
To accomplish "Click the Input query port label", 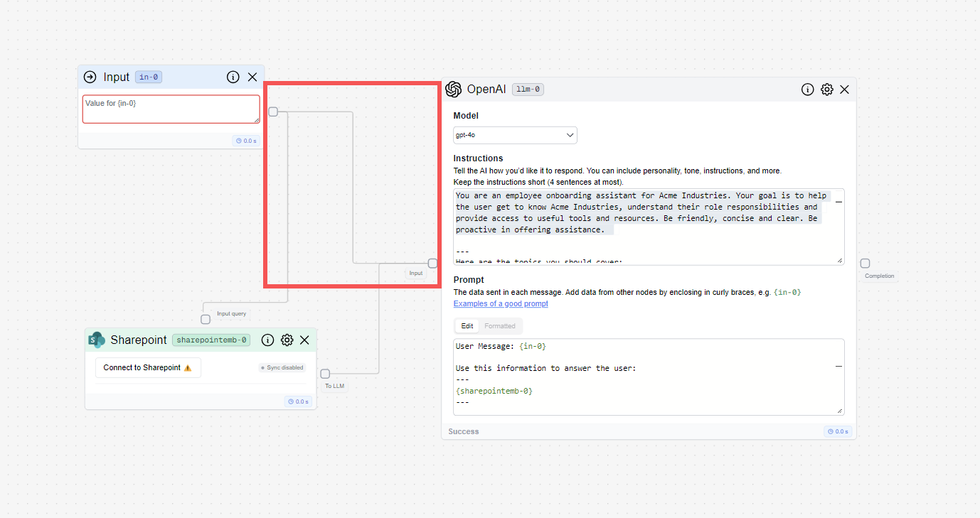I will [x=232, y=313].
